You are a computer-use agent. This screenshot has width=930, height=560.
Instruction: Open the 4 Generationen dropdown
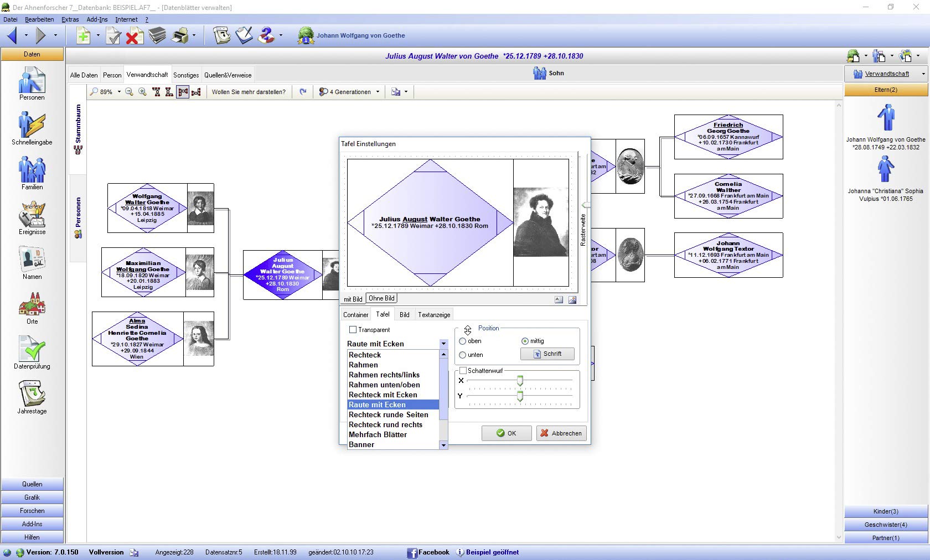pyautogui.click(x=349, y=92)
